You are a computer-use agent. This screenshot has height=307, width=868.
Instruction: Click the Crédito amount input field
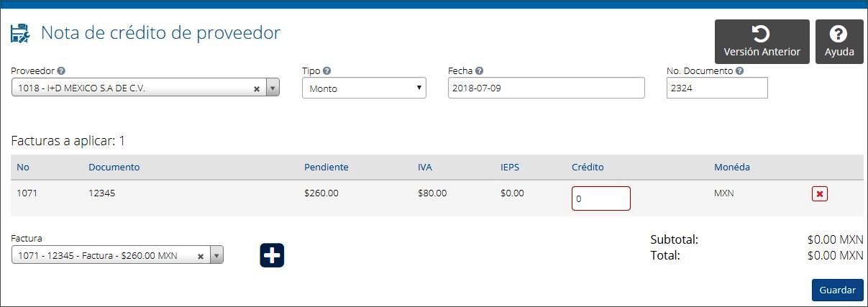(x=601, y=198)
